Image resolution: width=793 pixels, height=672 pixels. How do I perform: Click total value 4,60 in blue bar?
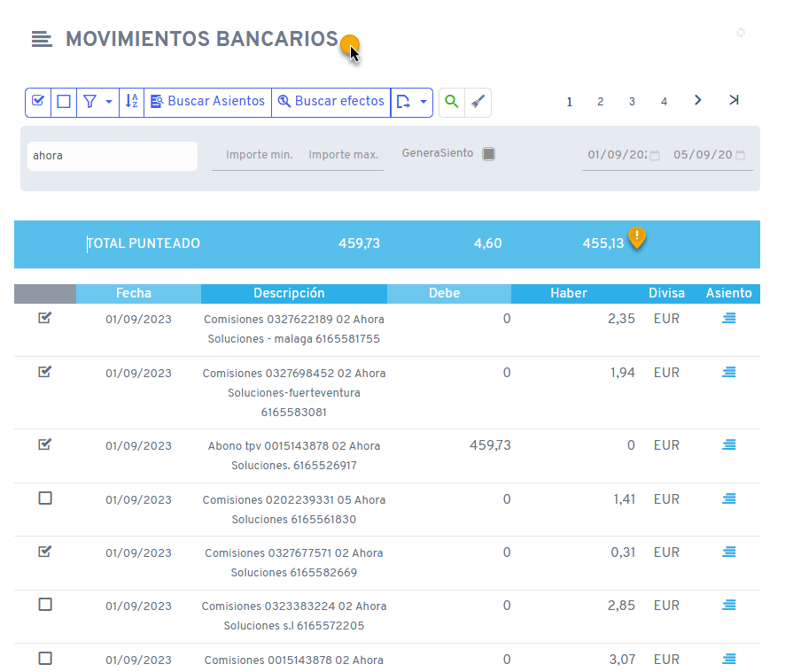(x=487, y=243)
